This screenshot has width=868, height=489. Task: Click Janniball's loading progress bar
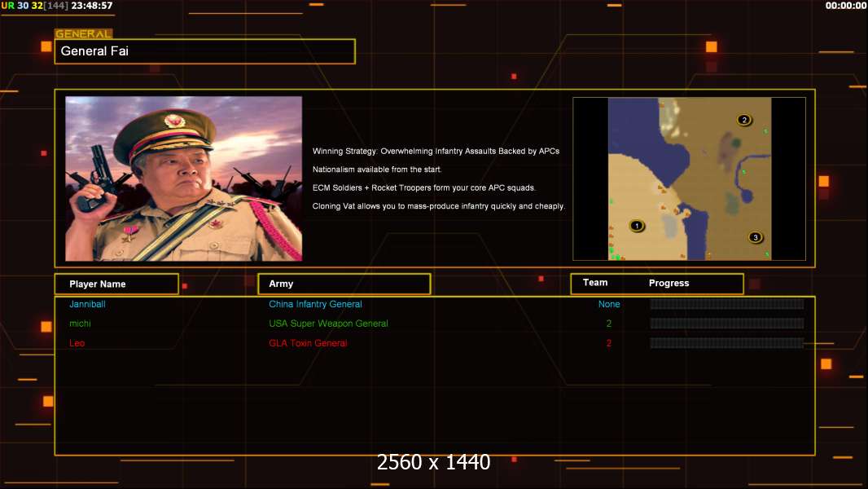point(726,303)
